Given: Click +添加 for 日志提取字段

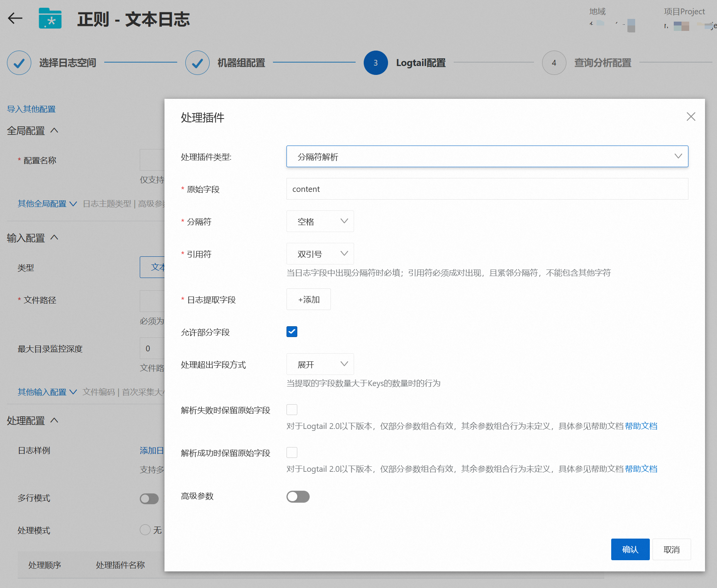Looking at the screenshot, I should (308, 299).
